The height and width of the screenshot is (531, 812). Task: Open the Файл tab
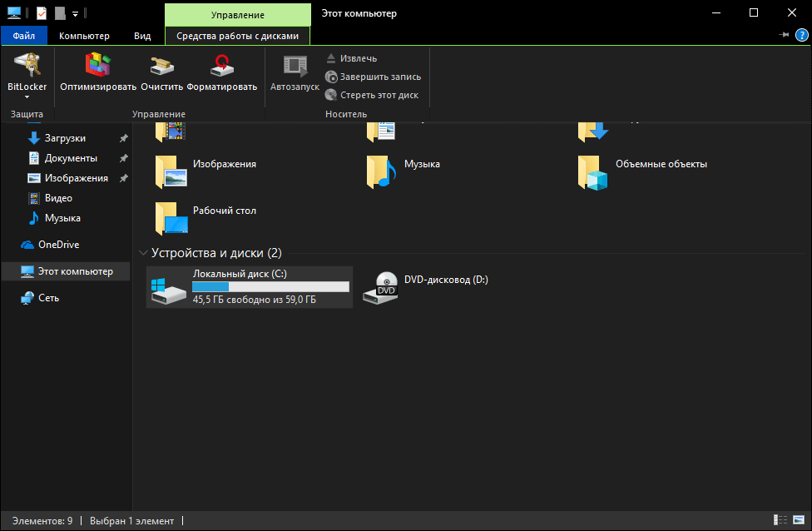(x=24, y=36)
